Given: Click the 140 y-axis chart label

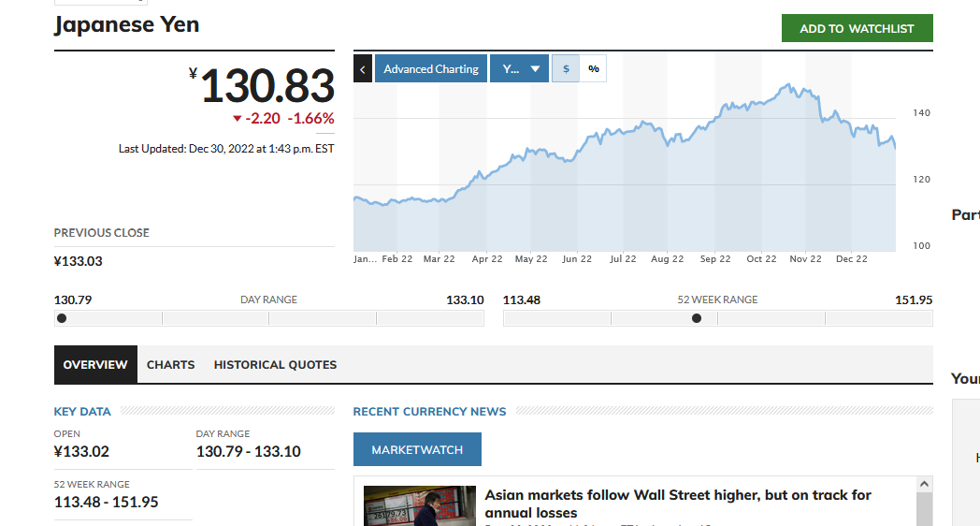Looking at the screenshot, I should pos(921,113).
